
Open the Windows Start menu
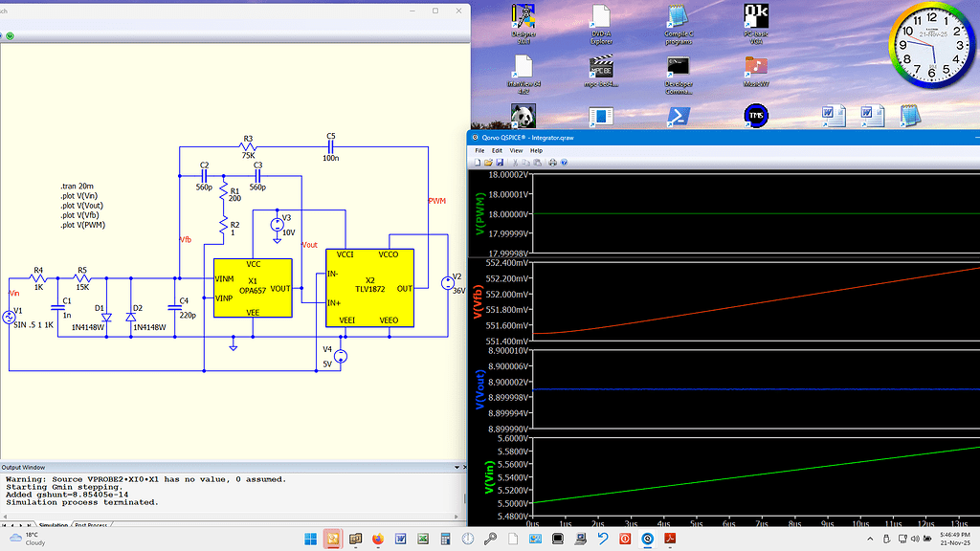click(311, 540)
